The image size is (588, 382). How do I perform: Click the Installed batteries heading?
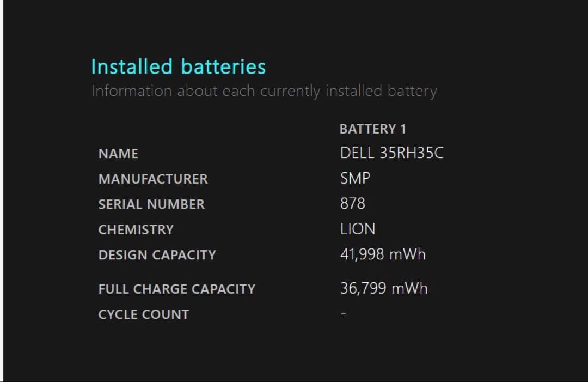point(178,67)
